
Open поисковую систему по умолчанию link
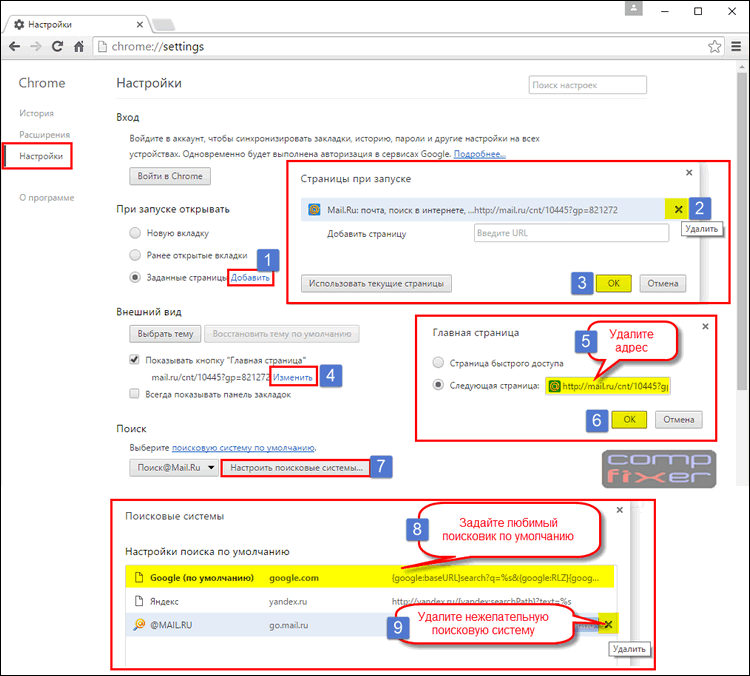[x=243, y=448]
